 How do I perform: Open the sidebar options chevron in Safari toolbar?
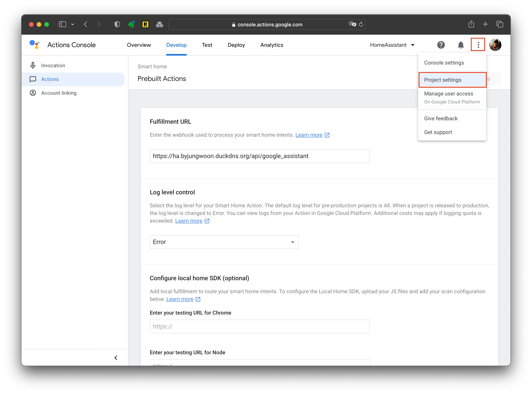(x=73, y=24)
